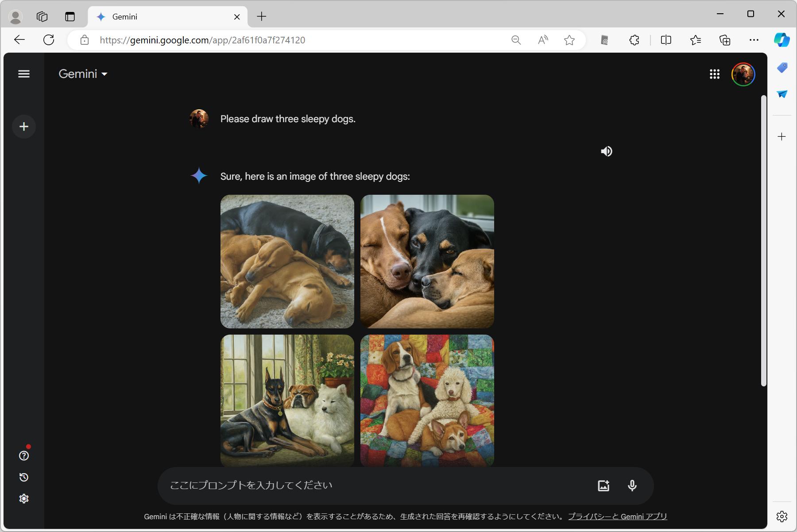Add a sidebar app with plus
The width and height of the screenshot is (797, 532).
[x=782, y=136]
